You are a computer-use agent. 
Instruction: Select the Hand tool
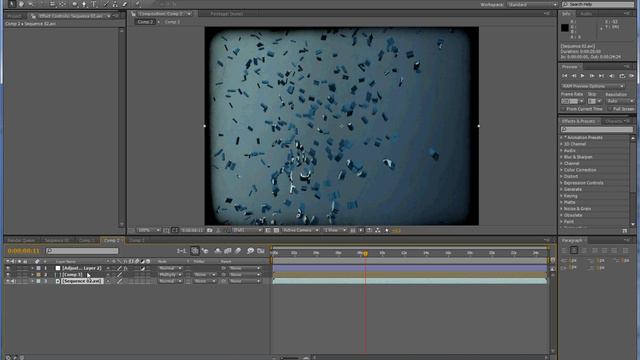[21, 4]
